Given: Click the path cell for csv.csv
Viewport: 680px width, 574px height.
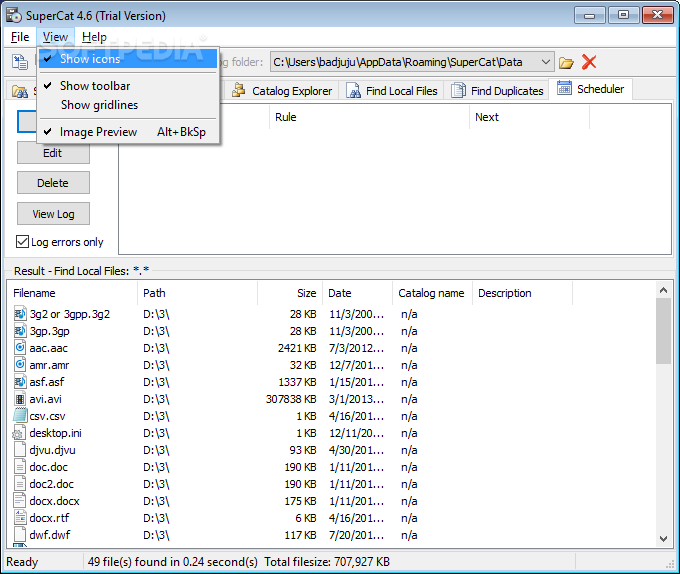Looking at the screenshot, I should coord(156,416).
